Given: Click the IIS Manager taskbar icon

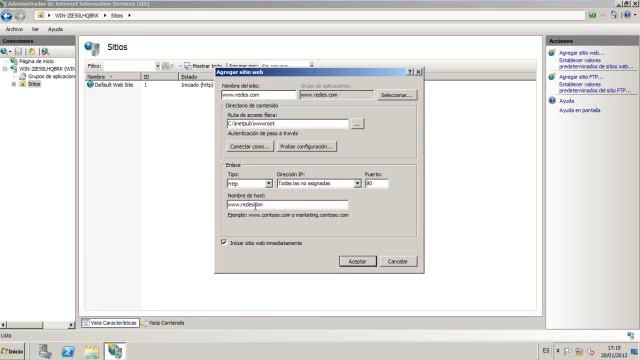Looking at the screenshot, I should pyautogui.click(x=115, y=351).
